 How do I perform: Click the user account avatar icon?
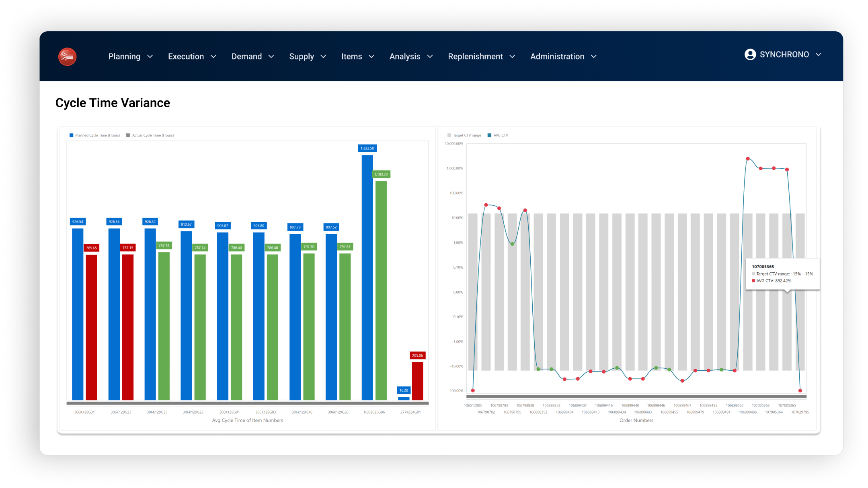click(750, 55)
